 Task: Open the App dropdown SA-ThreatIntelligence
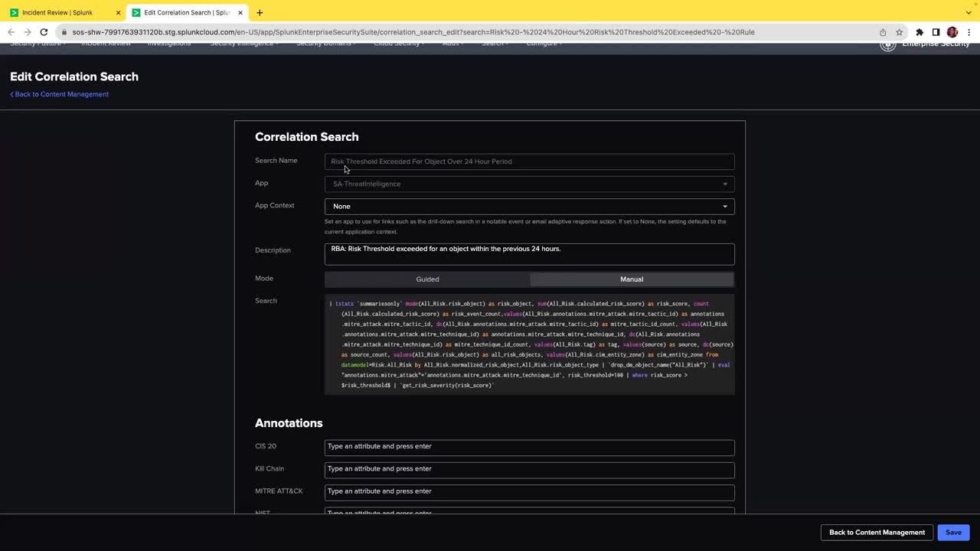(529, 184)
